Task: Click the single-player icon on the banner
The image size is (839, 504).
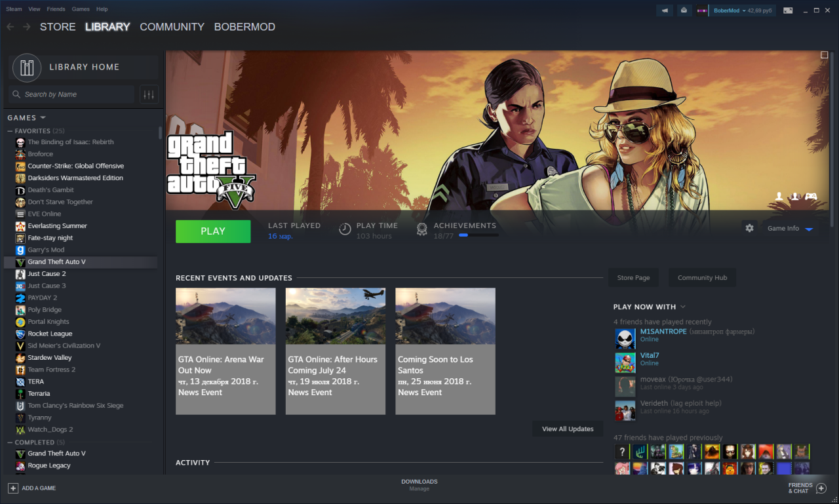Action: coord(779,196)
